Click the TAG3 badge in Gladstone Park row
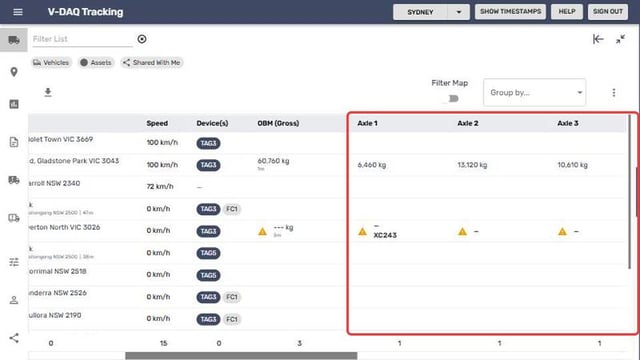Image resolution: width=640 pixels, height=360 pixels. (208, 165)
